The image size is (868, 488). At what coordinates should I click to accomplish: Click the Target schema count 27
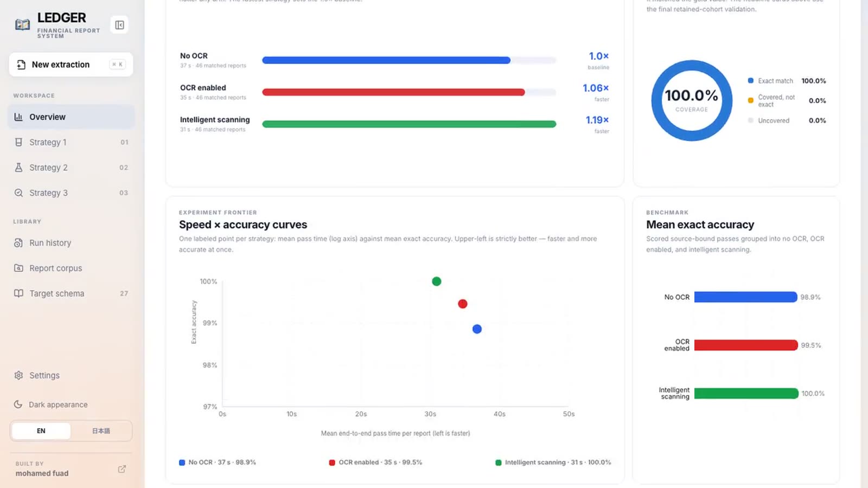(x=124, y=293)
